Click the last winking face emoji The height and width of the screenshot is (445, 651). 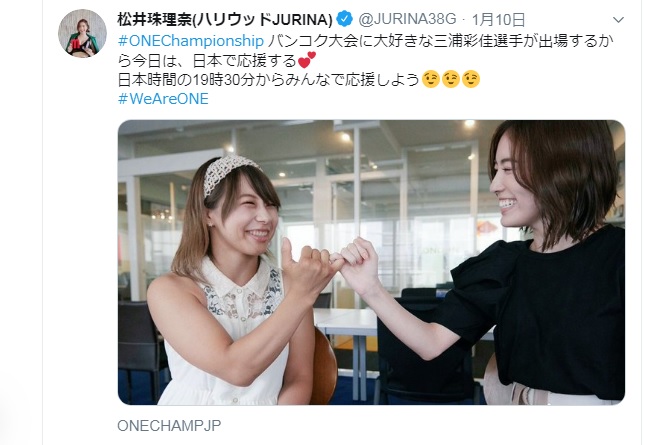[470, 79]
